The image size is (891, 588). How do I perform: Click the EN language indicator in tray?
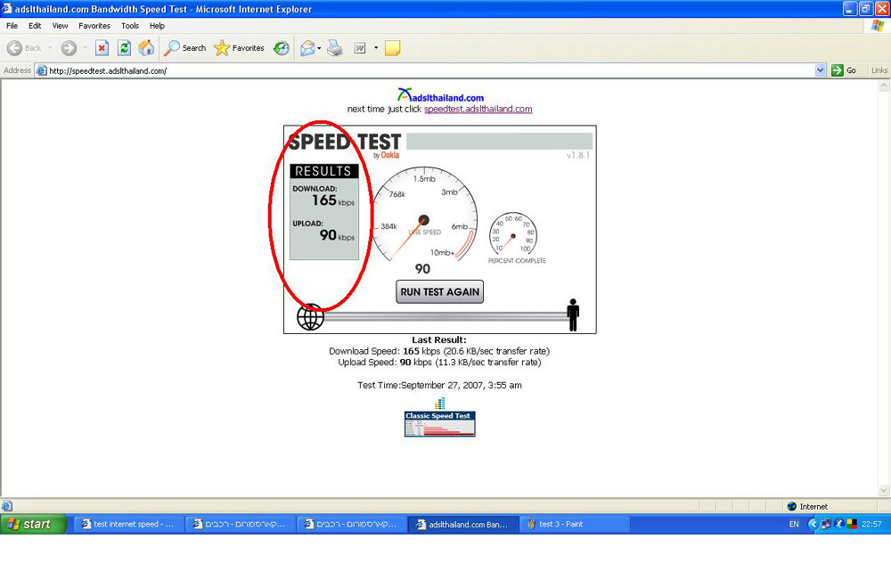coord(794,524)
